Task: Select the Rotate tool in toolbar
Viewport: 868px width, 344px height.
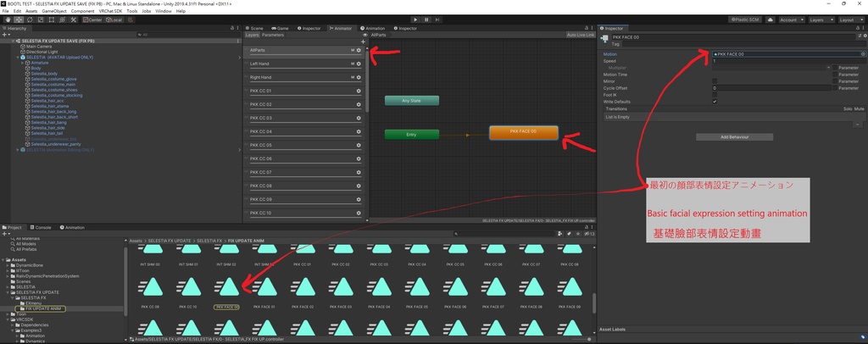Action: pos(30,19)
